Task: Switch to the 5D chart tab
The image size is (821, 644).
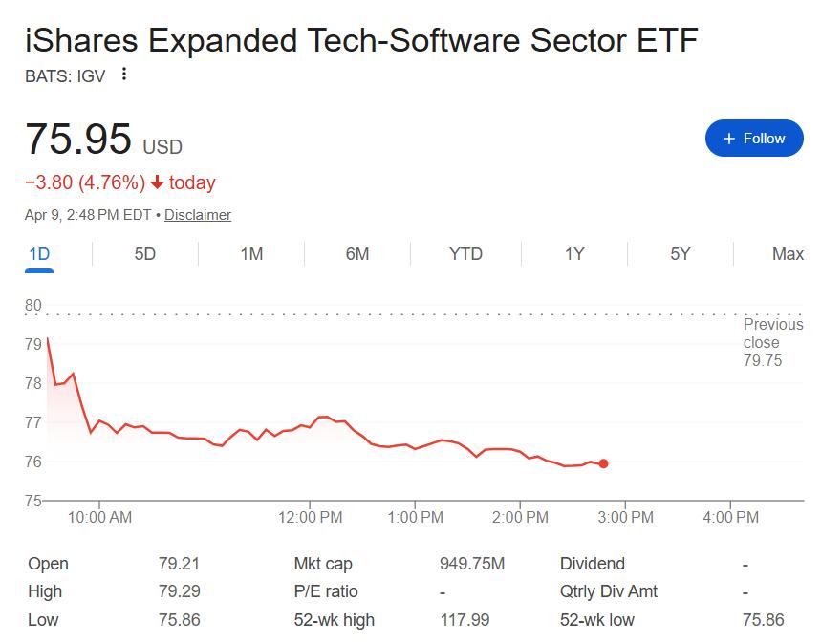Action: pyautogui.click(x=144, y=253)
